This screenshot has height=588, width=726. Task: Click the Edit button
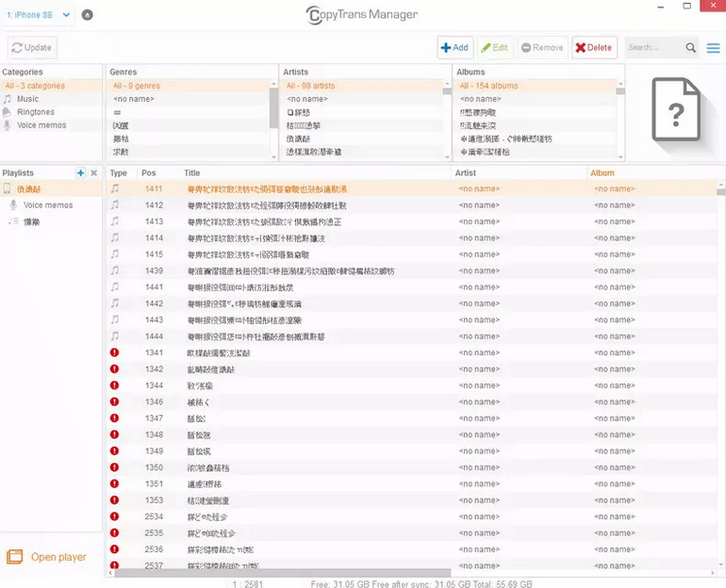tap(495, 48)
